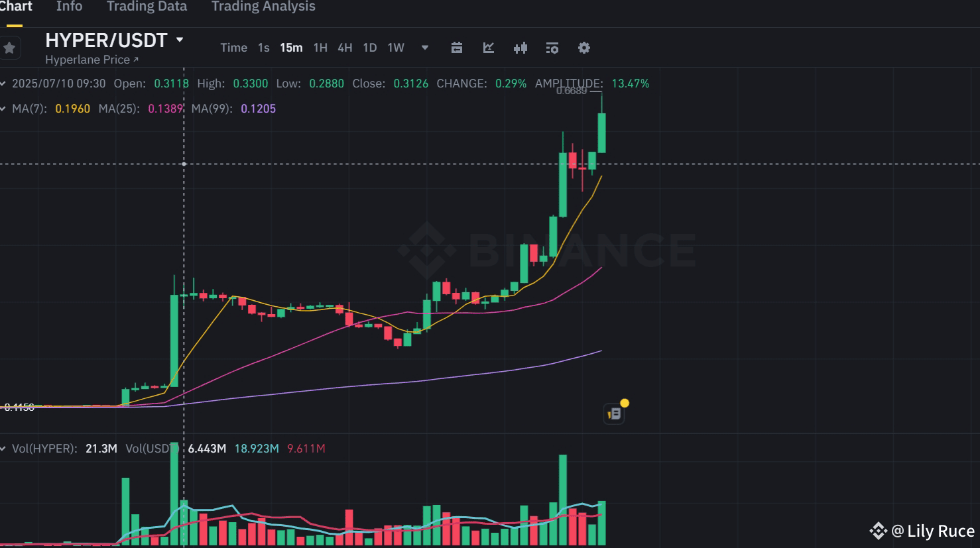Click the order record icon with yellow dot
980x548 pixels.
coord(614,411)
